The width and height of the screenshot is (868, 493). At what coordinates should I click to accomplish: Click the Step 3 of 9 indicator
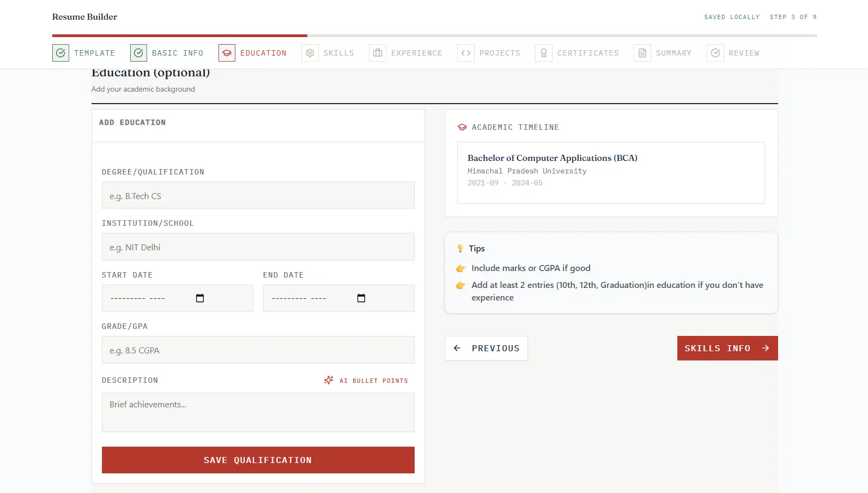[793, 17]
